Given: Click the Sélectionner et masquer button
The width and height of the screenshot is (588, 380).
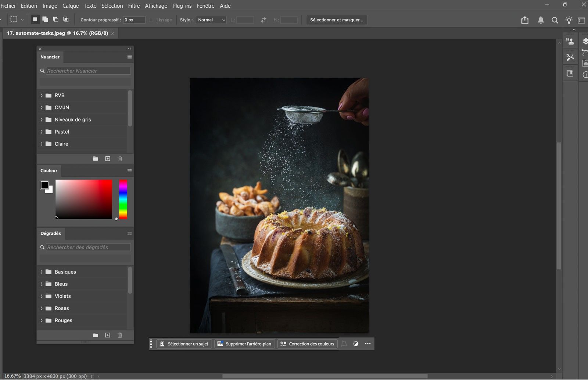Looking at the screenshot, I should [336, 20].
